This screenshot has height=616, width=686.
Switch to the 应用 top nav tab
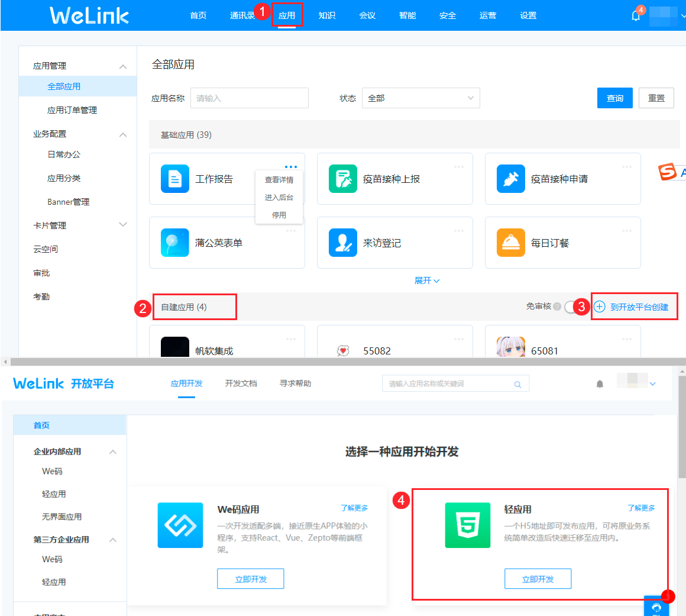(x=287, y=15)
